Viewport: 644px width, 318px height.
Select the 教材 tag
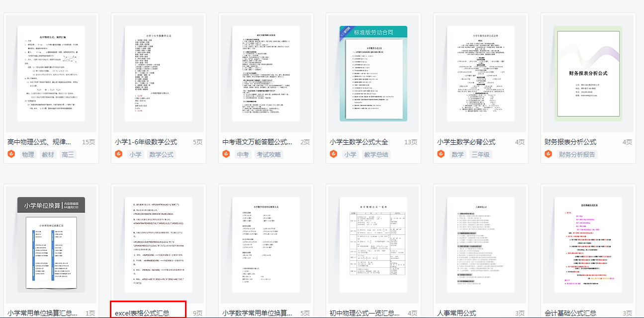[x=48, y=154]
